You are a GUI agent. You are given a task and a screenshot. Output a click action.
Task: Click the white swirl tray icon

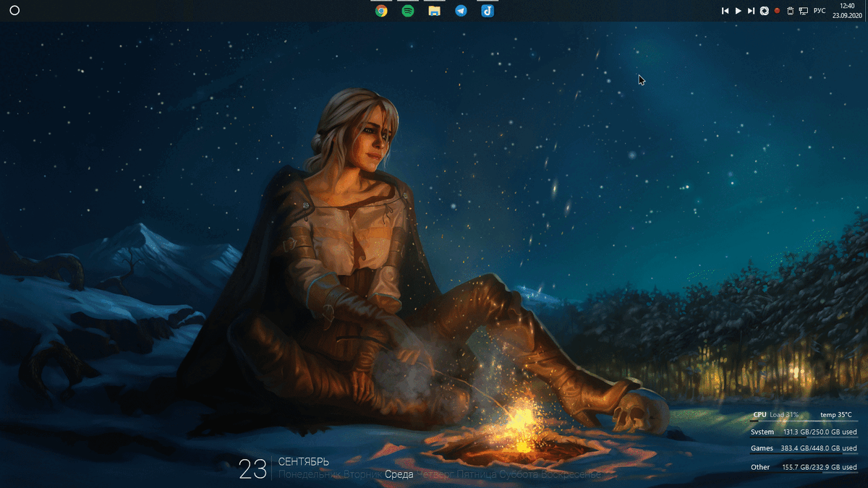[764, 11]
